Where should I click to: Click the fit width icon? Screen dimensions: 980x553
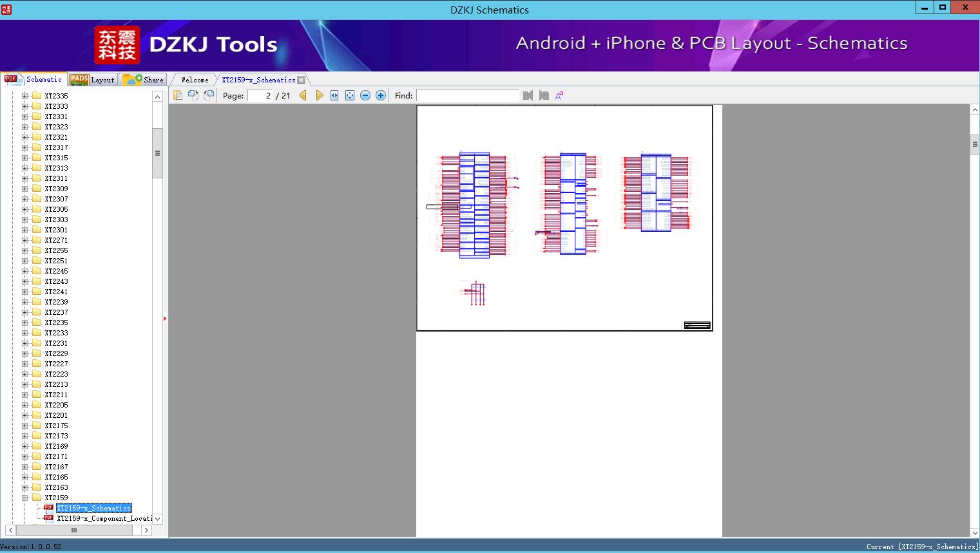tap(334, 95)
